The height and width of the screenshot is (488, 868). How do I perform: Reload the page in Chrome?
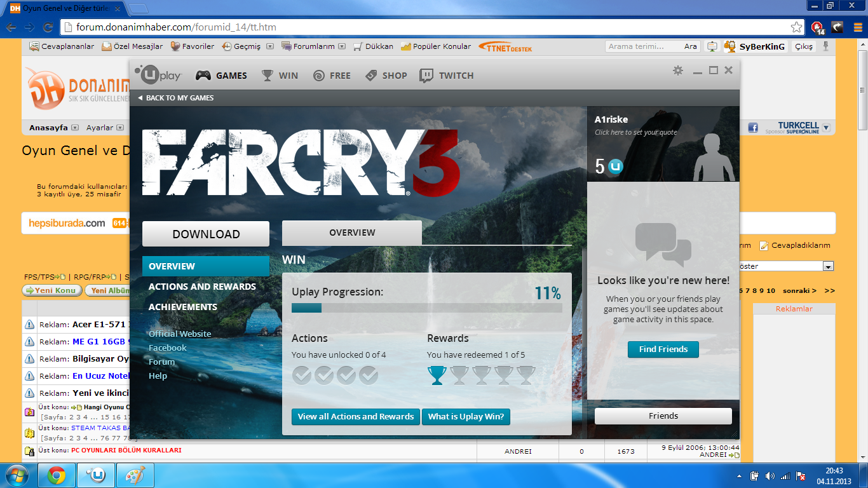point(48,27)
